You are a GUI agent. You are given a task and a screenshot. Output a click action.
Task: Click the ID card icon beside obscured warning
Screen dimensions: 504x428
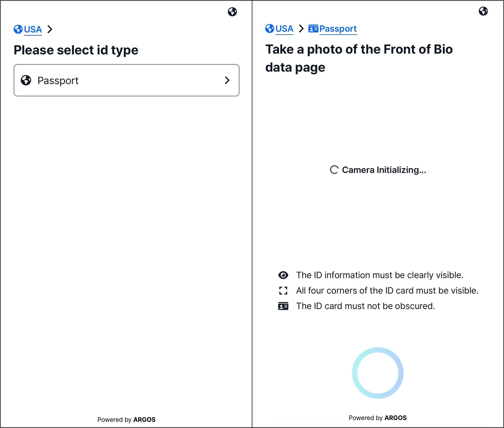(283, 306)
